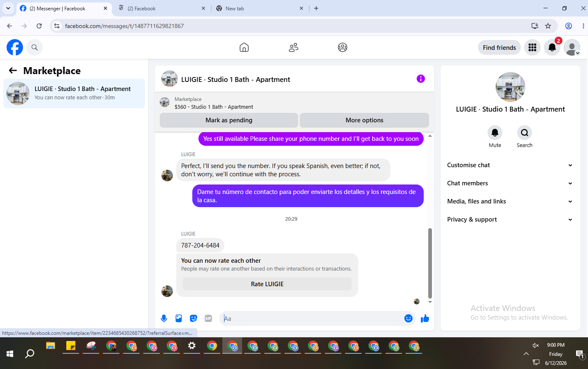Screen dimensions: 588x369
Task: Click the install app icon in address bar
Action: pyautogui.click(x=535, y=26)
